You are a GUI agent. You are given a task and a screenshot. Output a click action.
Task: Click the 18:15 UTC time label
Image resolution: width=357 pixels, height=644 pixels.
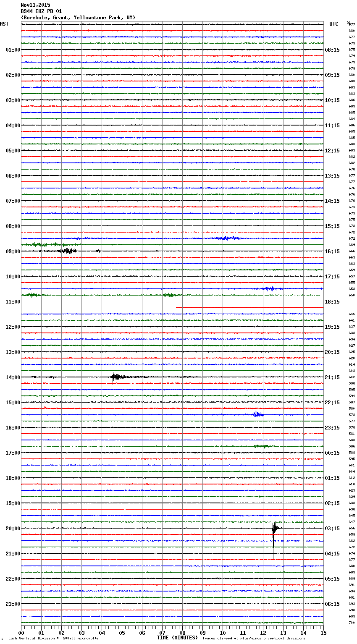point(332,302)
